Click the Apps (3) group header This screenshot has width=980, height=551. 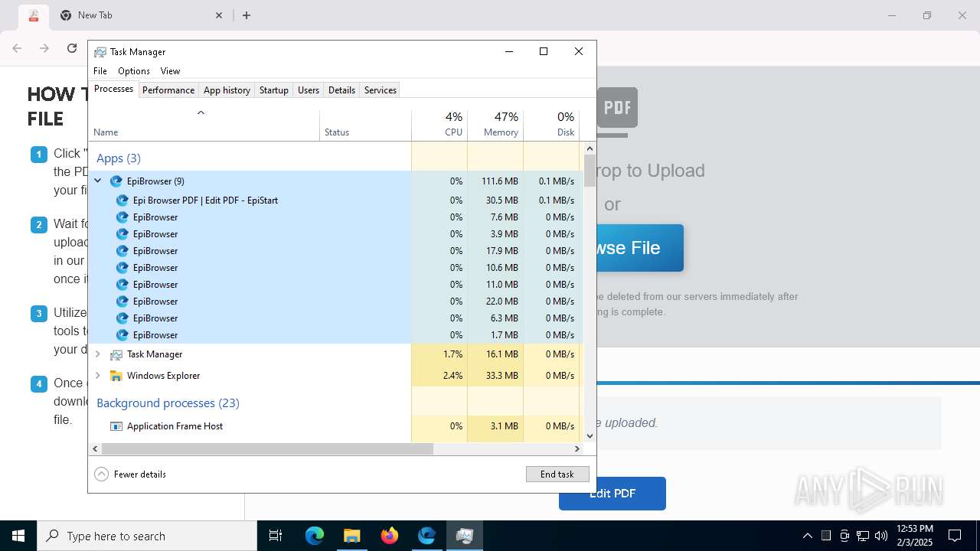point(119,158)
